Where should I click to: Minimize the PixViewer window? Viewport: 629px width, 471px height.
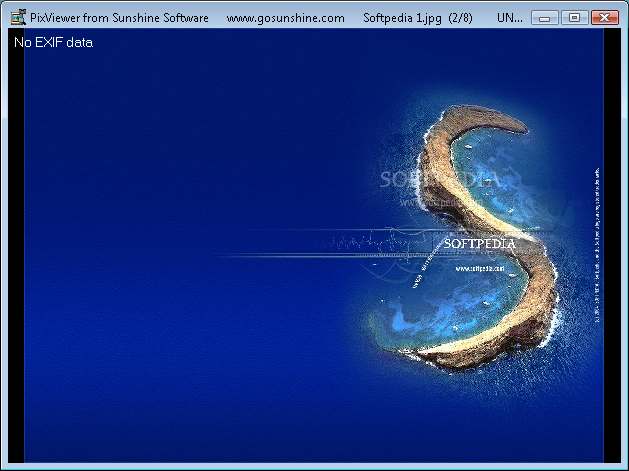coord(544,18)
